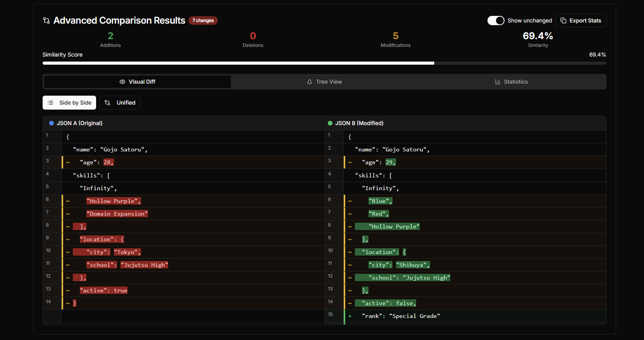
Task: Click "skills": [ line in JSON B
Action: [x=475, y=175]
